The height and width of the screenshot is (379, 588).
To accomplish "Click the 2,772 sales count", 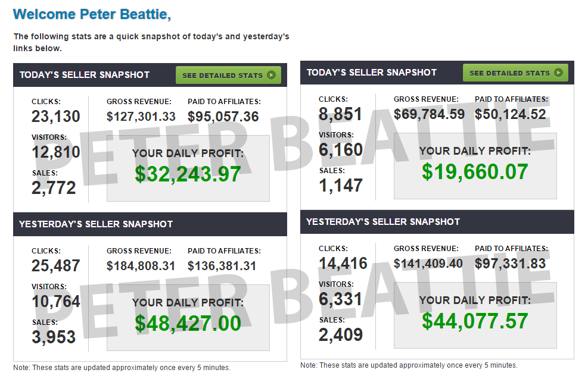I will [x=54, y=188].
